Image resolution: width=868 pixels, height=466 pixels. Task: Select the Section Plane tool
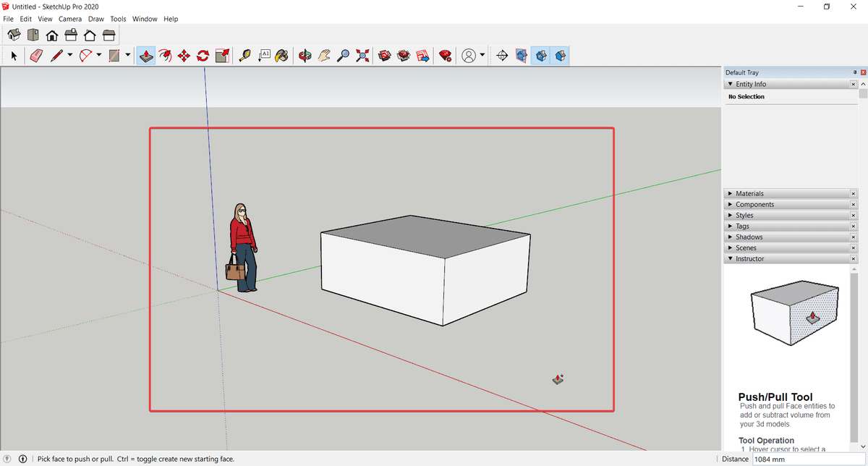pyautogui.click(x=502, y=56)
